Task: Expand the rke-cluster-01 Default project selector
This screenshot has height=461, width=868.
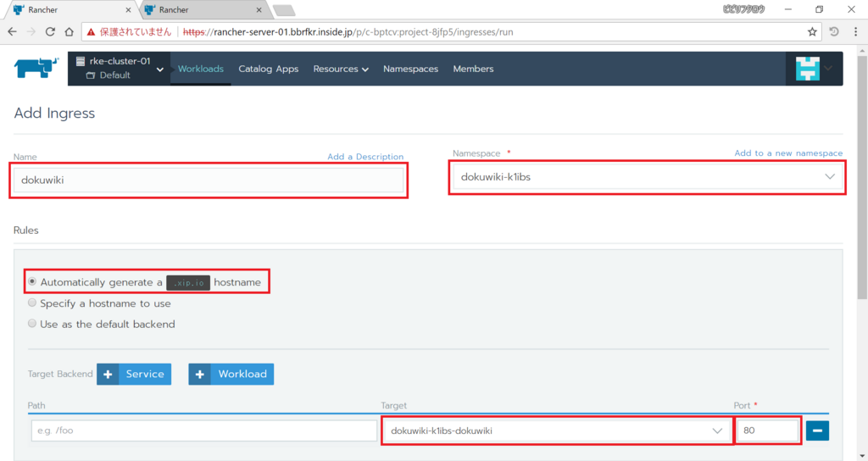Action: (119, 69)
